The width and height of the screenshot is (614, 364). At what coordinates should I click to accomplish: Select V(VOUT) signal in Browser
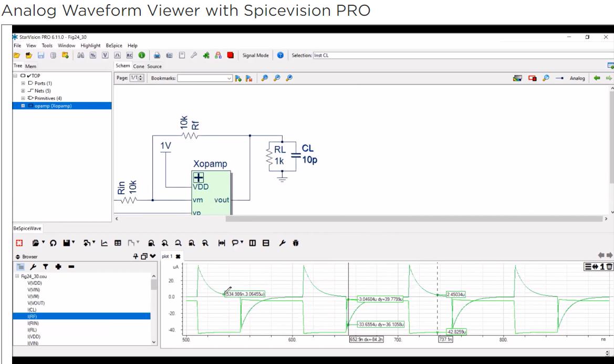point(36,303)
